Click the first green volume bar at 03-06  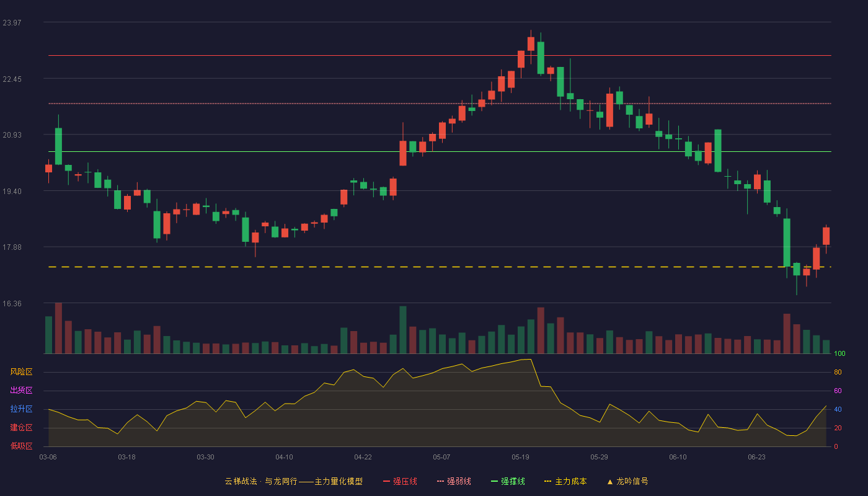click(x=48, y=335)
